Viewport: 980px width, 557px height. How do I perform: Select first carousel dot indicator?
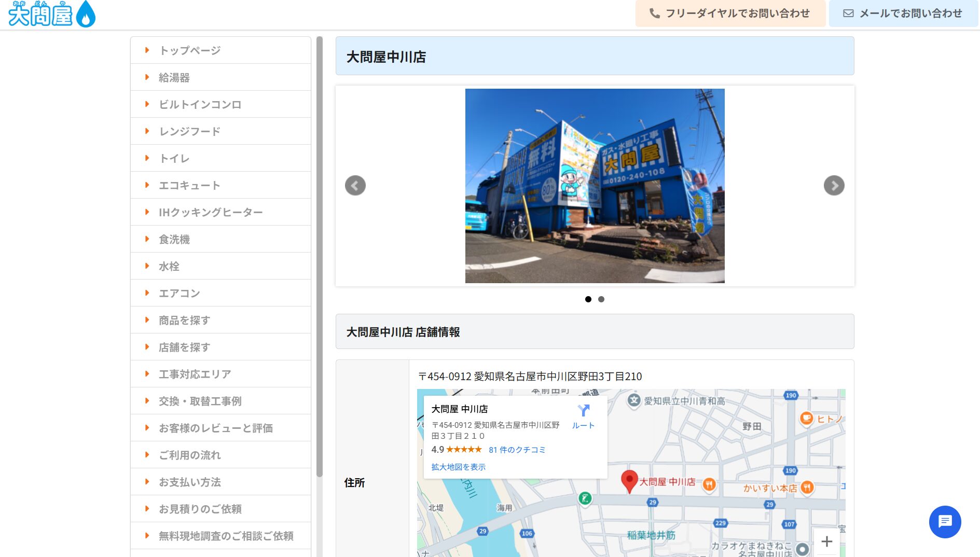click(588, 299)
